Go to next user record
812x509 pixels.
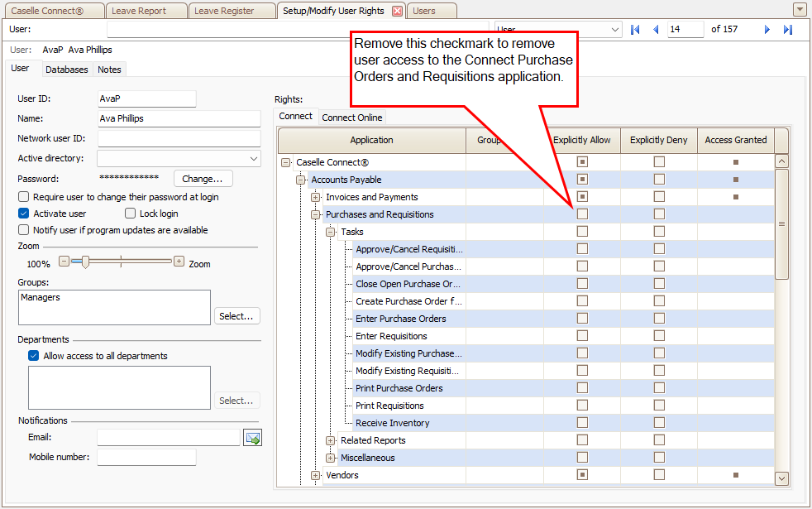pos(767,30)
